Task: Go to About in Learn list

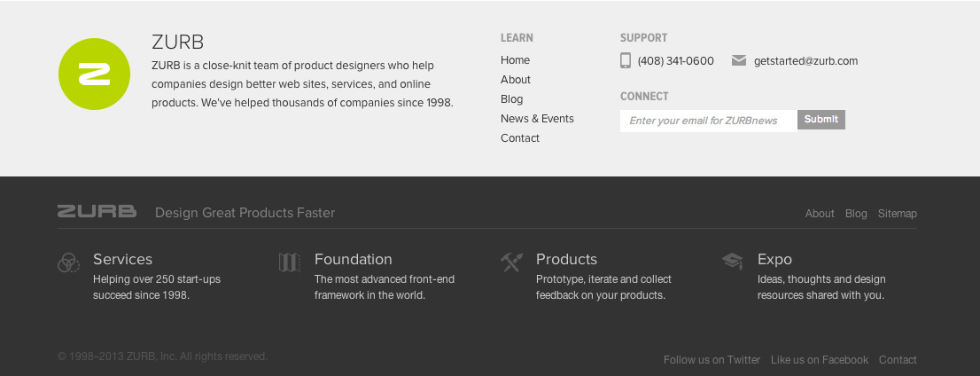Action: [x=516, y=80]
